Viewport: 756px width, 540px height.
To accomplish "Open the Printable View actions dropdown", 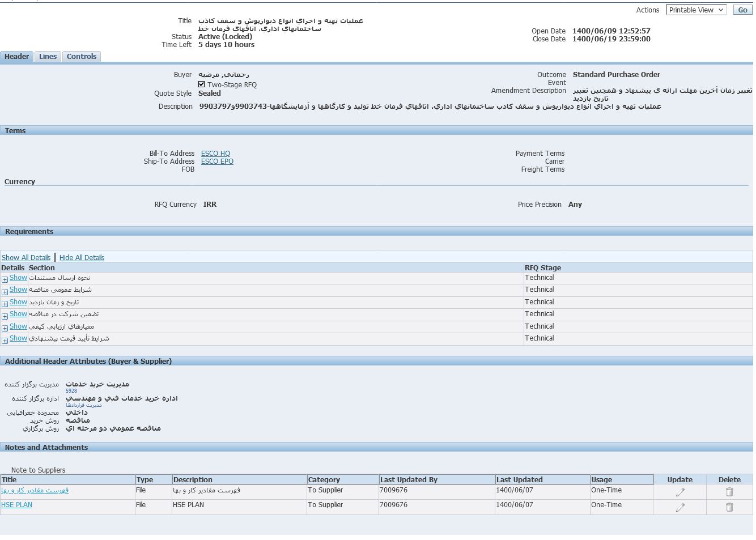I will [x=696, y=10].
